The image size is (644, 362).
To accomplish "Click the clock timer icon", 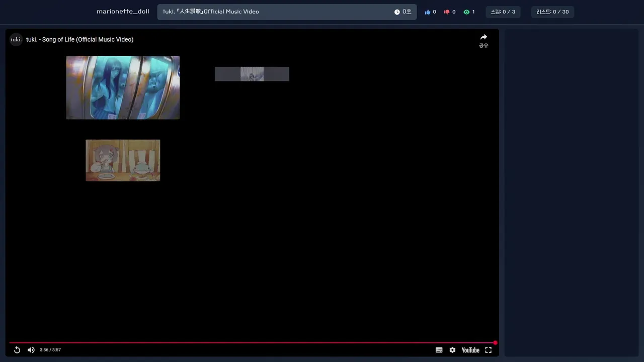I will click(397, 12).
